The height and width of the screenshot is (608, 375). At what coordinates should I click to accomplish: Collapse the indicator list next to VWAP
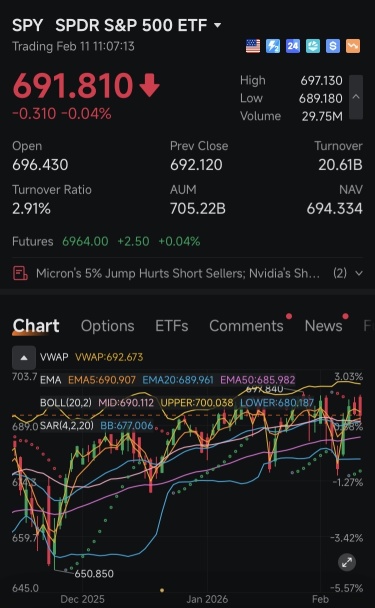(x=24, y=358)
